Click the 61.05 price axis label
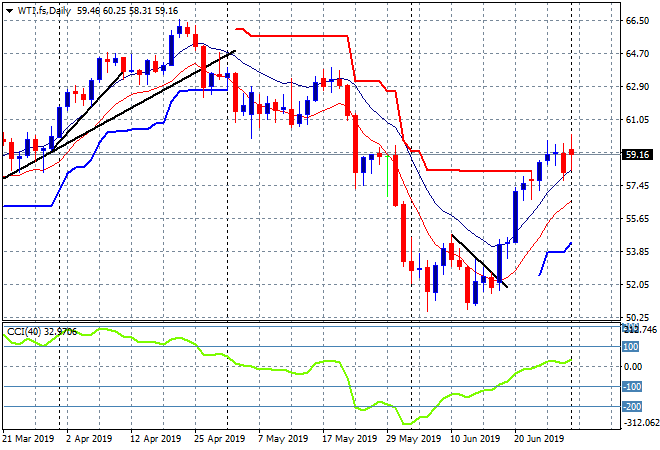Image resolution: width=660 pixels, height=450 pixels. pos(637,120)
